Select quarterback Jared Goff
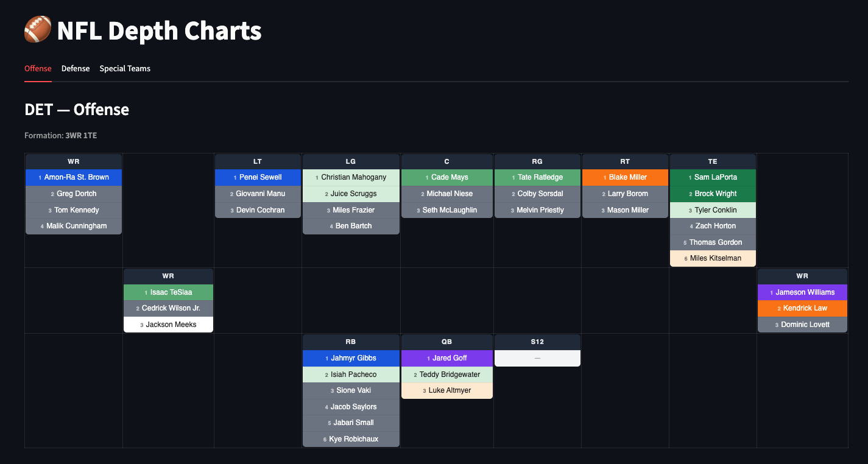The width and height of the screenshot is (868, 464). click(447, 358)
